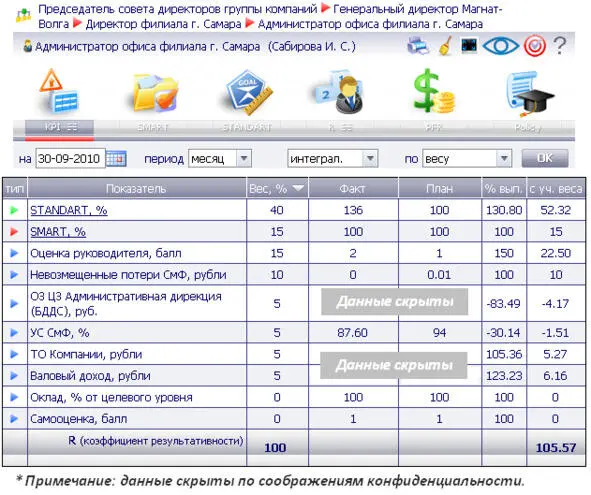Screen dimensions: 591x495
Task: Open the calendar date picker icon
Action: (x=116, y=159)
